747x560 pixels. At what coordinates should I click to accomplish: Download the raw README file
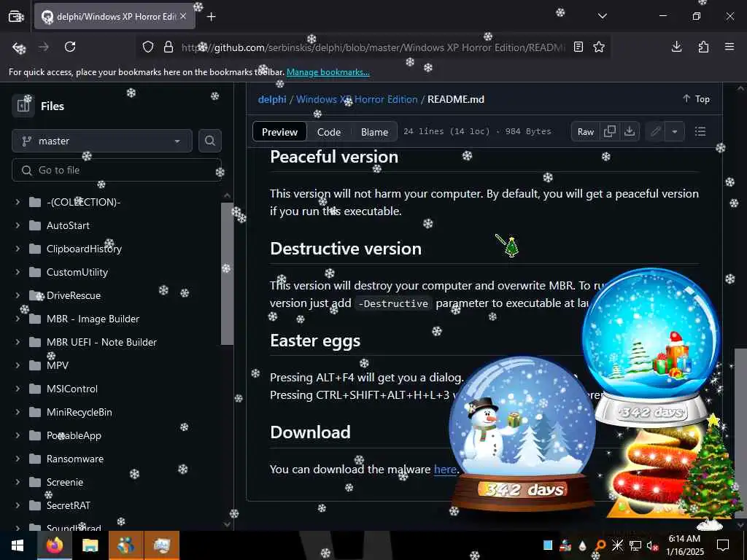630,131
